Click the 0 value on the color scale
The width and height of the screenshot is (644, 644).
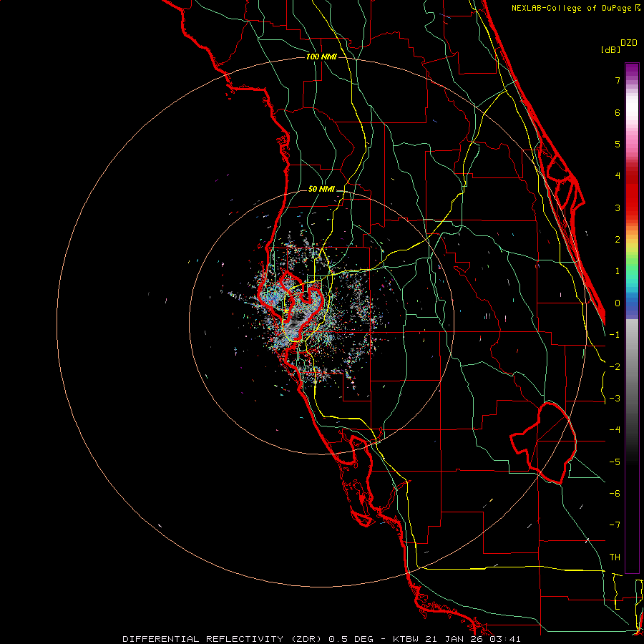coord(618,303)
